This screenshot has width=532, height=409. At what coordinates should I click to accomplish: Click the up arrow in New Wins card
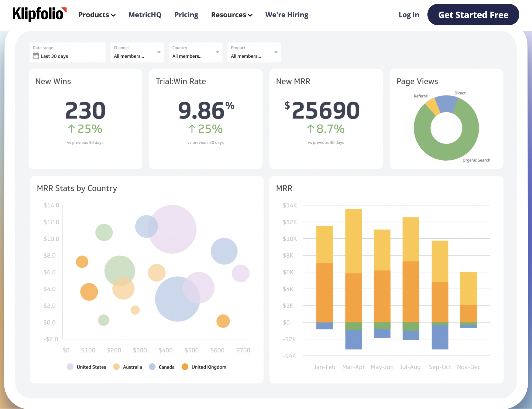coord(71,129)
